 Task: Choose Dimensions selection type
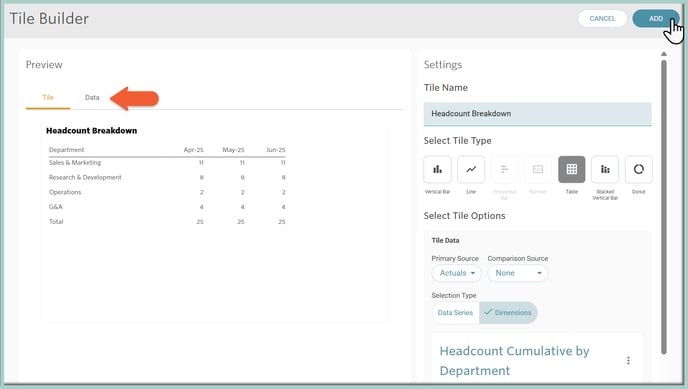[x=508, y=313]
